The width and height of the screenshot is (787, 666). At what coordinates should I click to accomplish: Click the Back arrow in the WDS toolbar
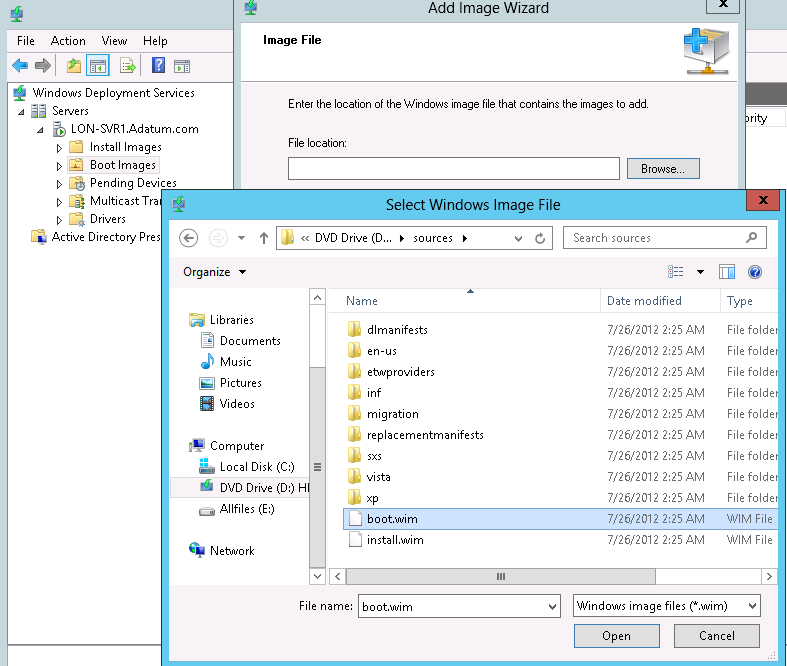[20, 66]
